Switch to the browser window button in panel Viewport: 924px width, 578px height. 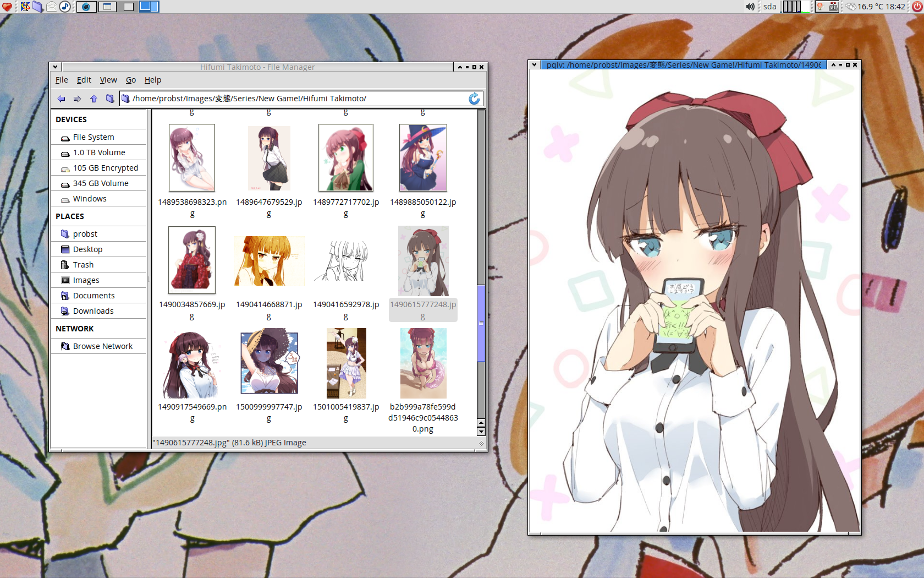(86, 7)
